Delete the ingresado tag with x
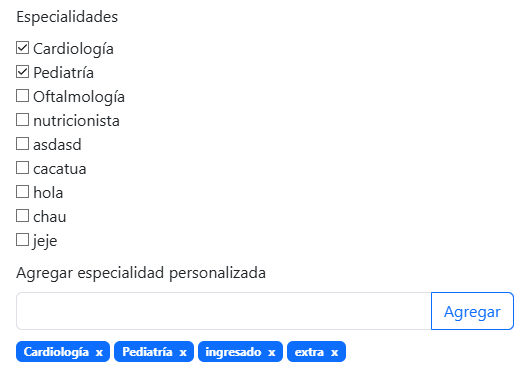 pos(272,352)
